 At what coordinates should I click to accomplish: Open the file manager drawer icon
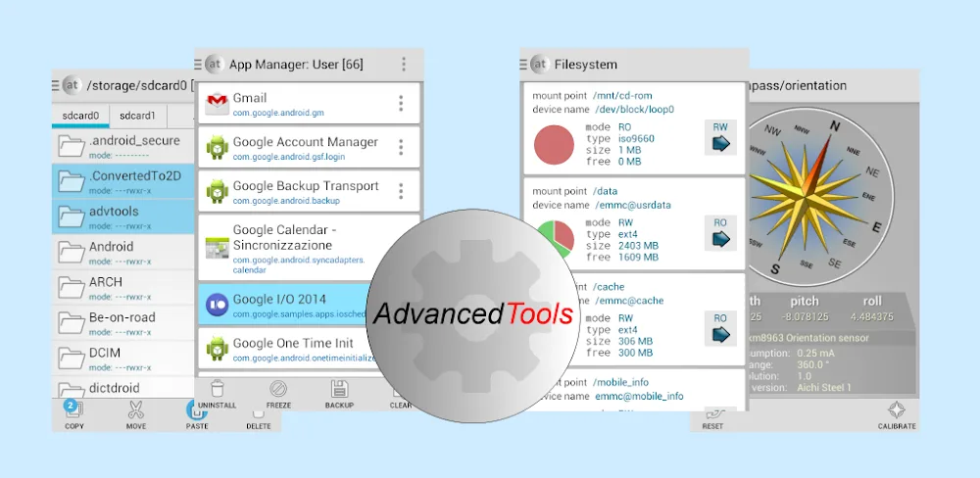[56, 85]
